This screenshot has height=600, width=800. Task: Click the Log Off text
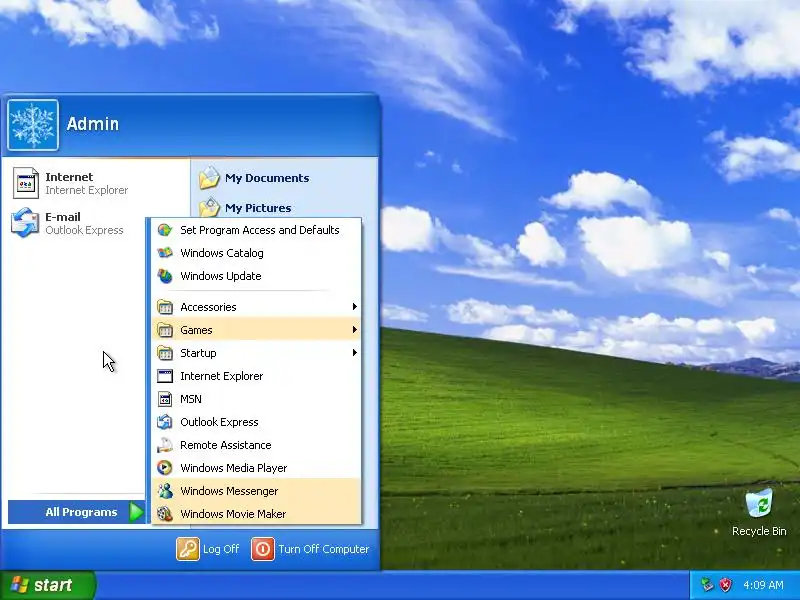click(221, 549)
